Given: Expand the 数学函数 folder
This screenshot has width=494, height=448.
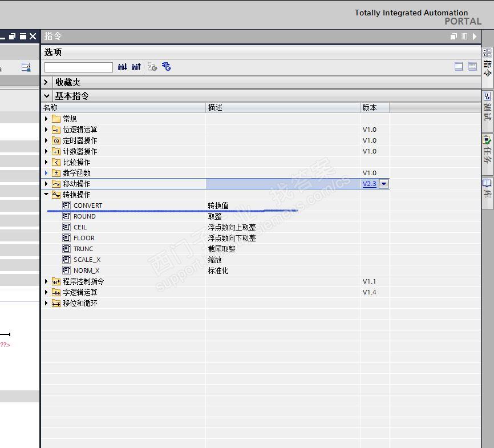Looking at the screenshot, I should [46, 173].
